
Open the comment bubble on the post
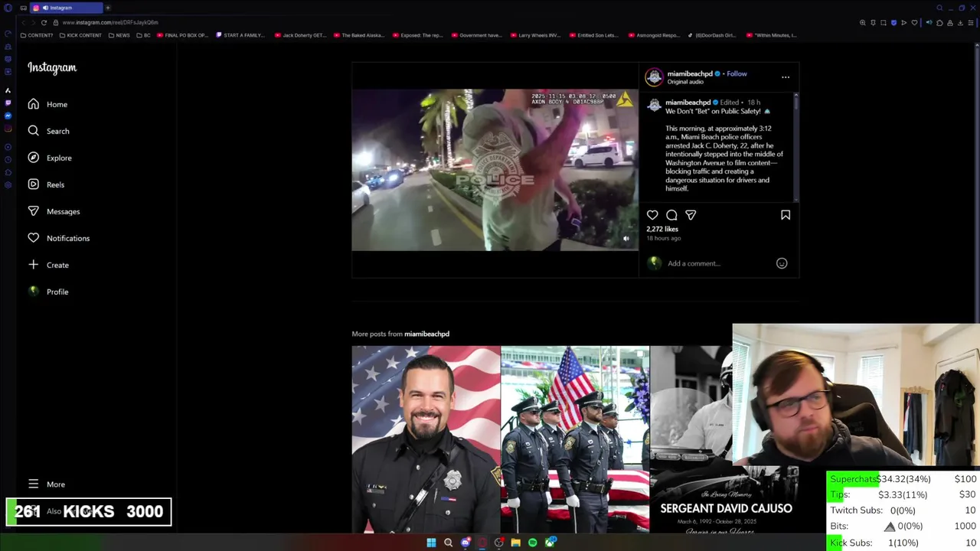click(x=671, y=215)
